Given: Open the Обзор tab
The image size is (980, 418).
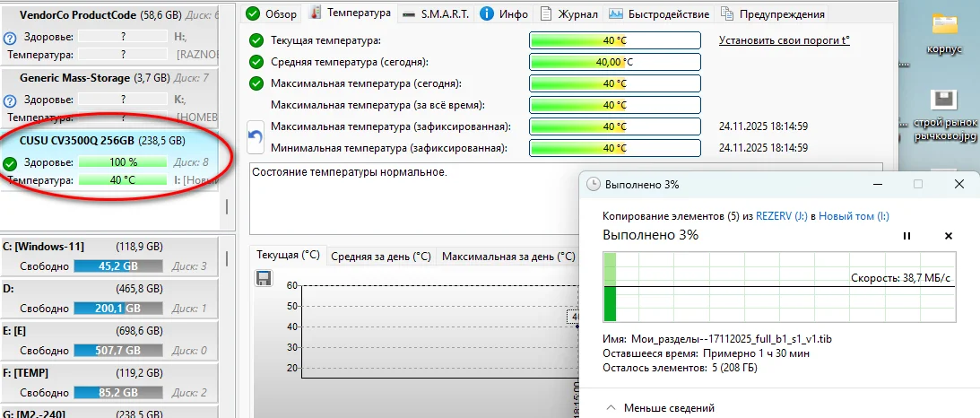Looking at the screenshot, I should (x=272, y=13).
